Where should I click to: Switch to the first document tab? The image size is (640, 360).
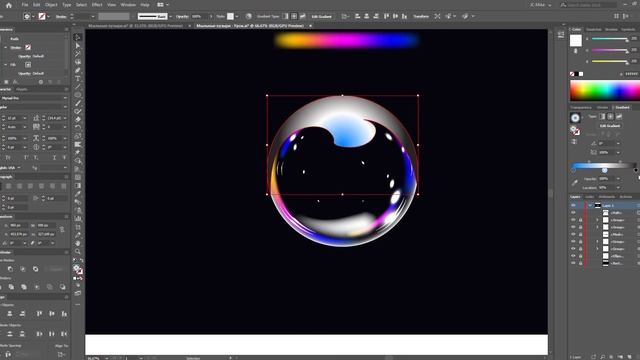pyautogui.click(x=136, y=26)
